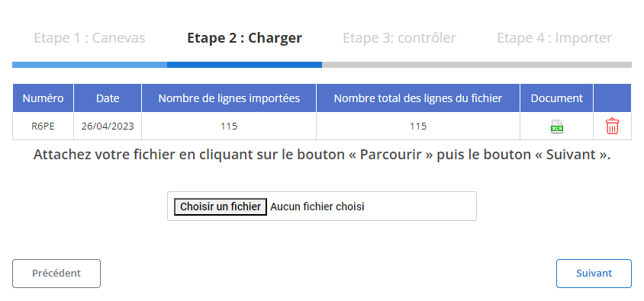Screen dimensions: 644x301
Task: Return with the Précédent button
Action: [56, 274]
